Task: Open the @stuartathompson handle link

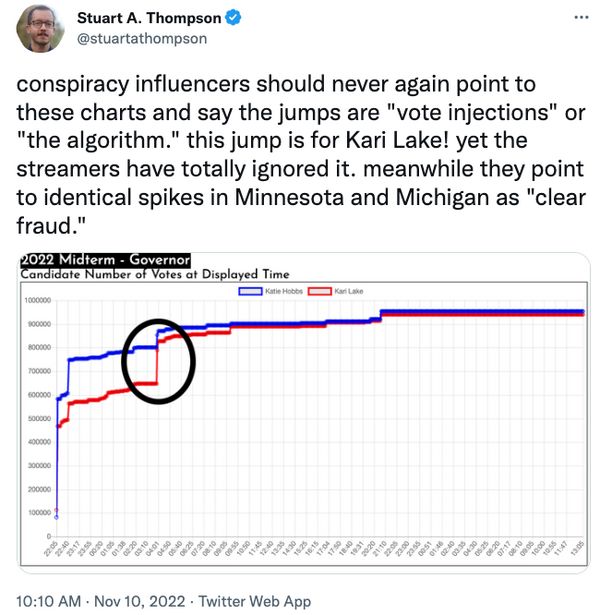Action: [142, 38]
